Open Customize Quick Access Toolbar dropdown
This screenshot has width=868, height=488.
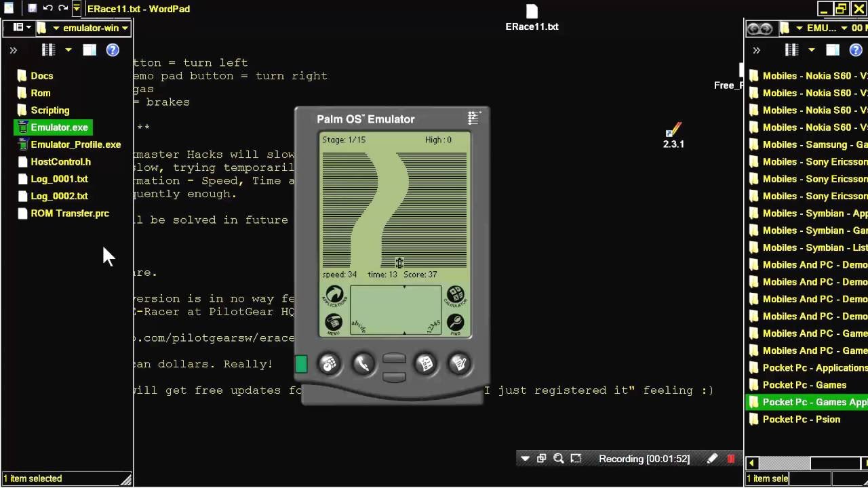tap(77, 9)
